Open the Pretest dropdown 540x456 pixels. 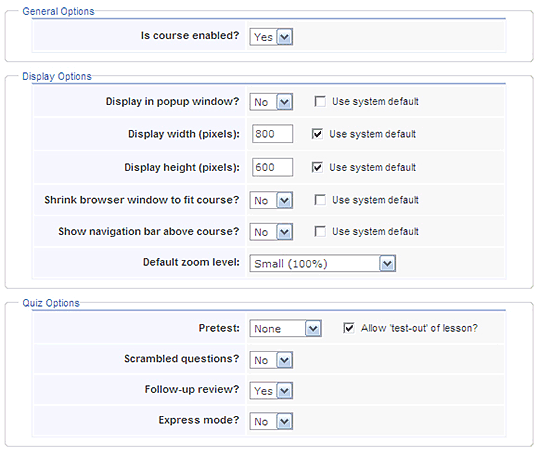[286, 329]
